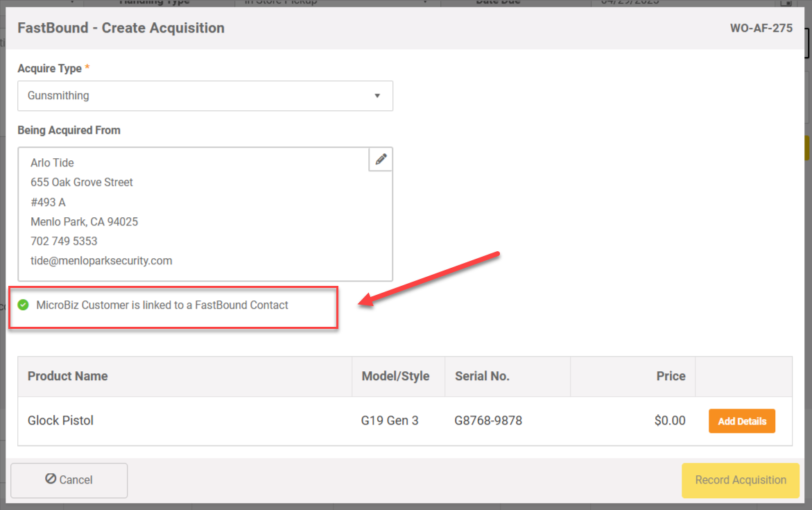812x510 pixels.
Task: Click the address line 655 Oak Grove Street
Action: (82, 182)
